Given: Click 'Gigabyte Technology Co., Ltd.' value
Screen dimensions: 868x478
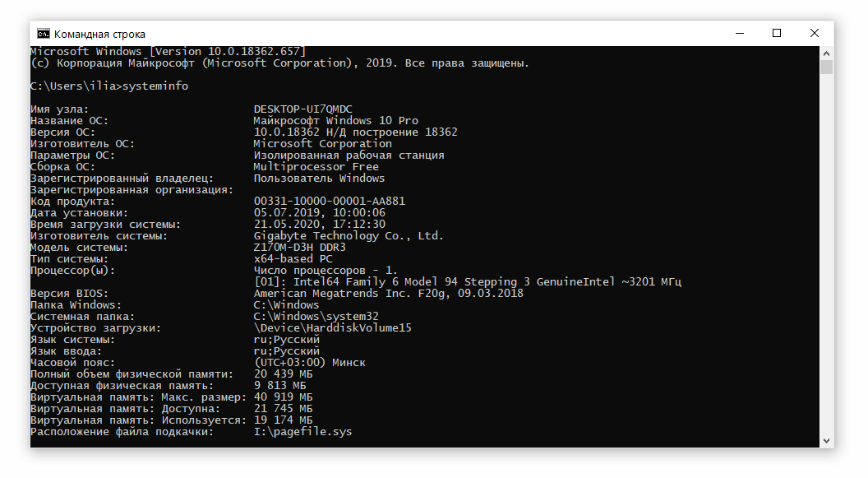Looking at the screenshot, I should tap(349, 236).
